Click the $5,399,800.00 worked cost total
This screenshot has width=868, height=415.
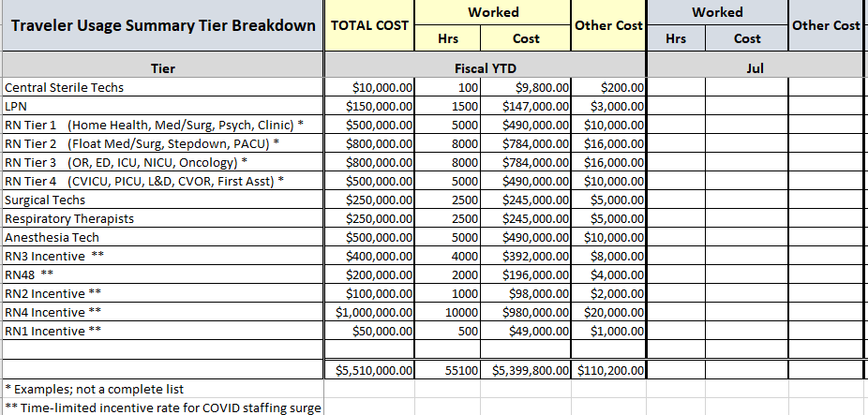[x=530, y=369]
